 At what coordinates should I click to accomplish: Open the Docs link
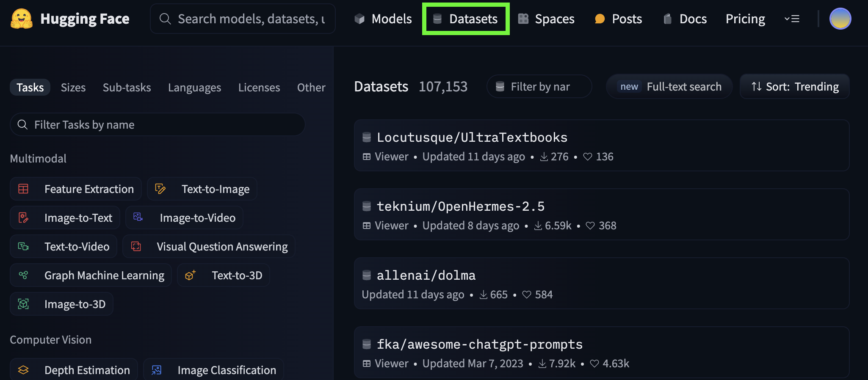point(685,19)
